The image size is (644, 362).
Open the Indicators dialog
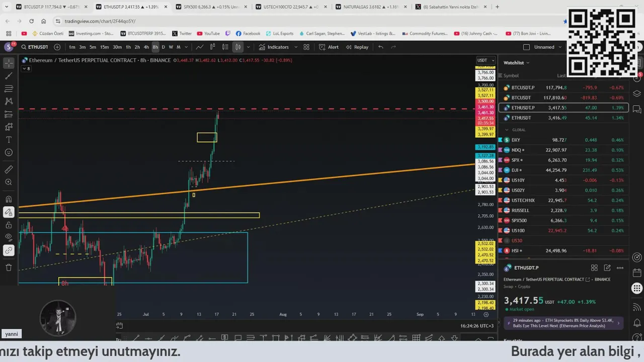point(274,47)
